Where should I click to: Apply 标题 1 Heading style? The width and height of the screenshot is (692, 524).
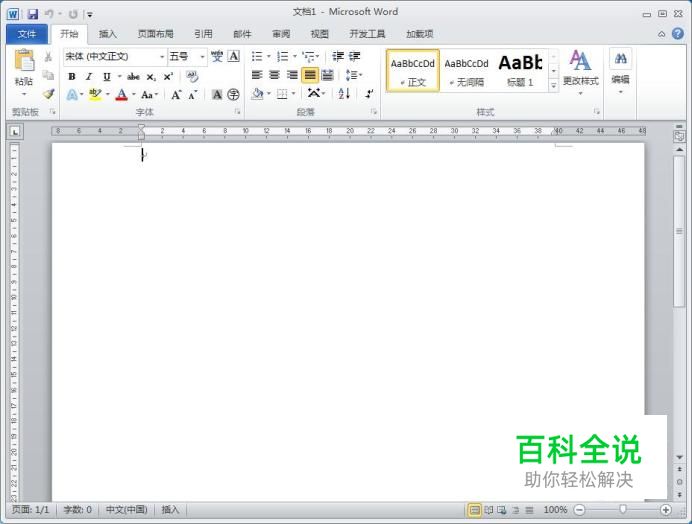coord(520,71)
